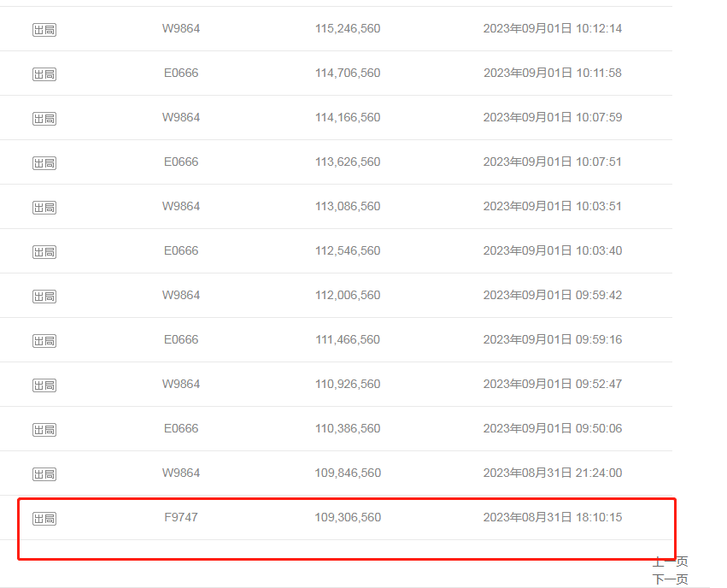Click the 出局 badge beside 114,166,560

(44, 119)
